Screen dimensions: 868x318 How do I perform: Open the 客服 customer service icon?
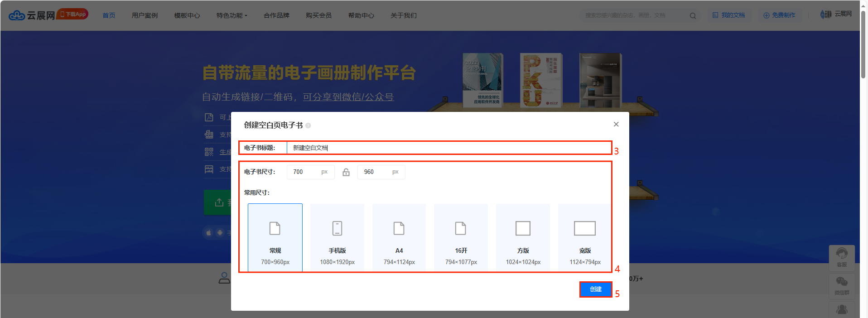coord(842,257)
